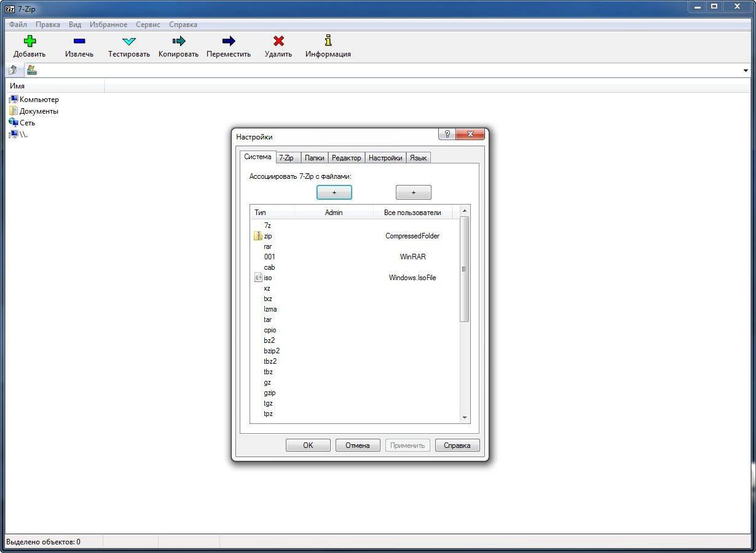Click the Переместить blue arrow icon
756x553 pixels.
(229, 41)
